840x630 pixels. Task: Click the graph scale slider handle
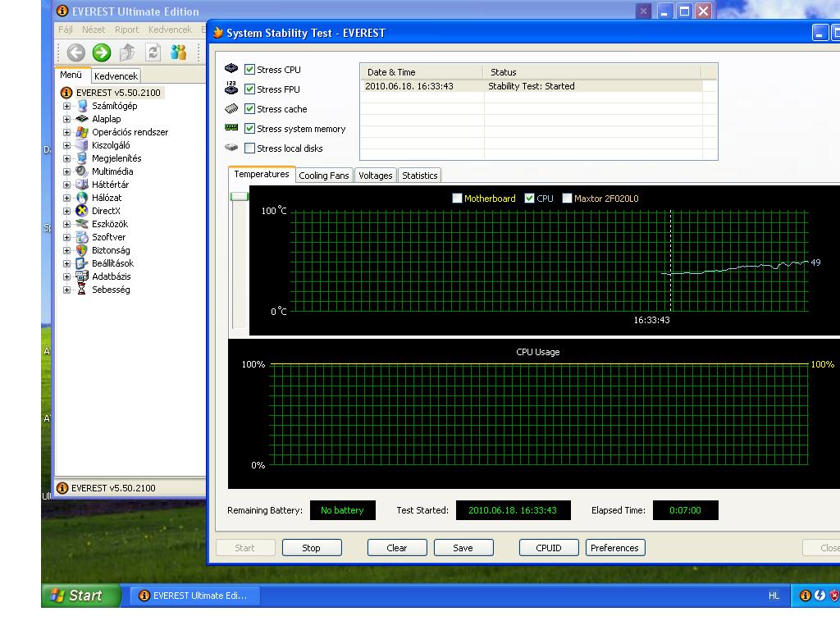[239, 196]
